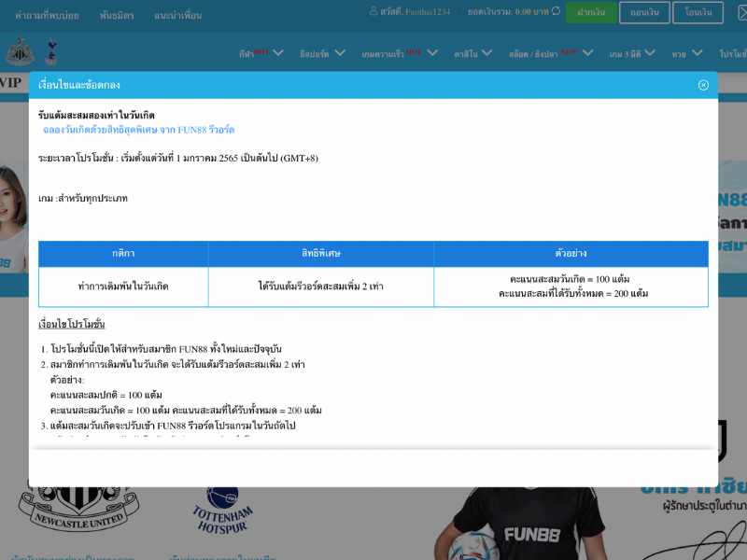Viewport: 747px width, 560px height.
Task: Open the หวย menu item
Action: [x=679, y=54]
